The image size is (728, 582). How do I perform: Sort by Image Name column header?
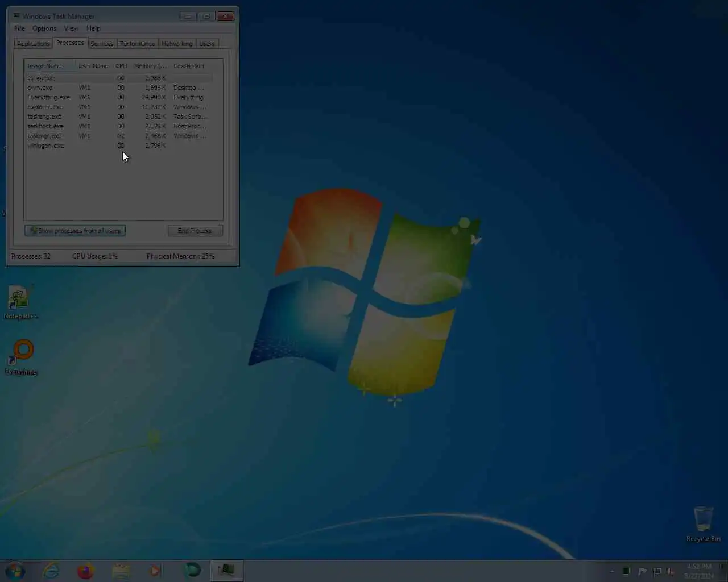50,66
